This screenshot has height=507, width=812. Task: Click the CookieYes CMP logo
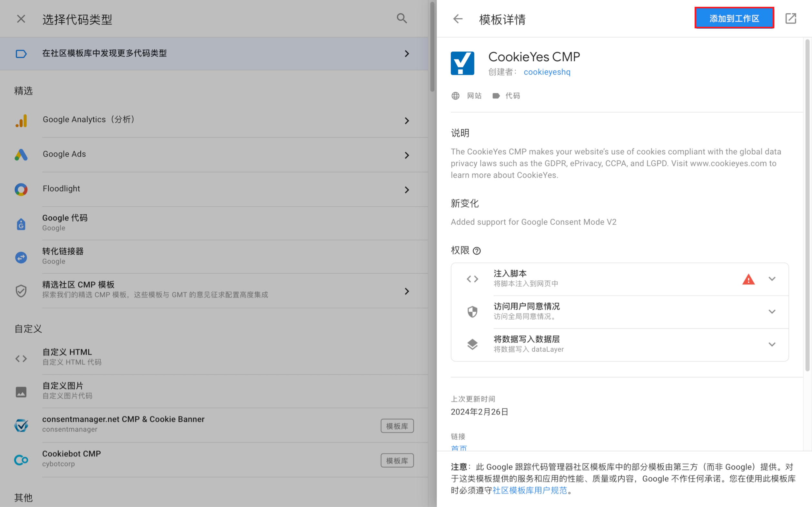462,63
